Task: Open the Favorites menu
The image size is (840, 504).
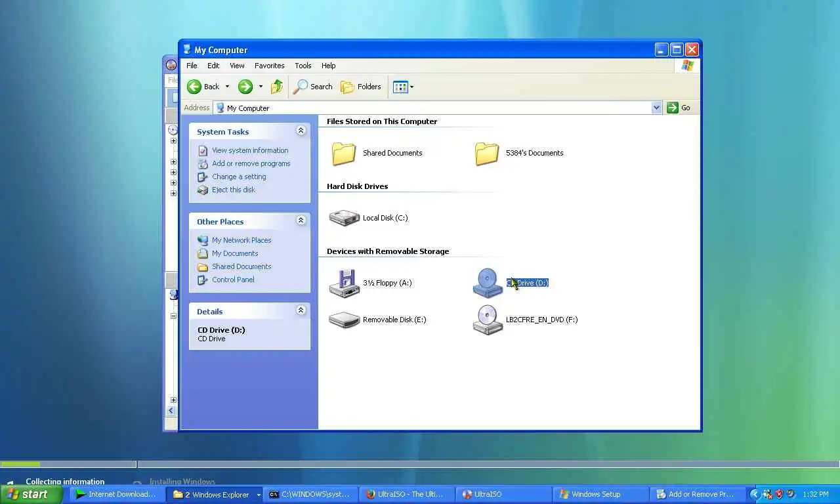Action: 270,66
